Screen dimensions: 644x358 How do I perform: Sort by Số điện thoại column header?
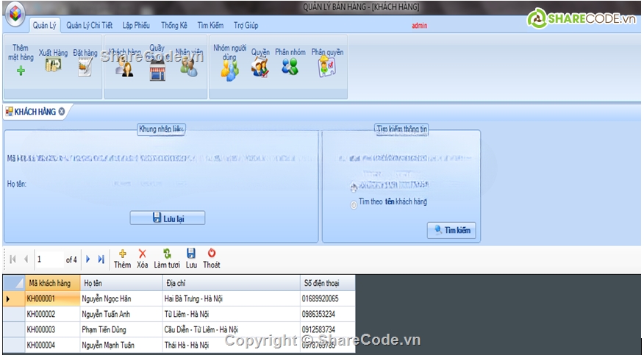328,283
